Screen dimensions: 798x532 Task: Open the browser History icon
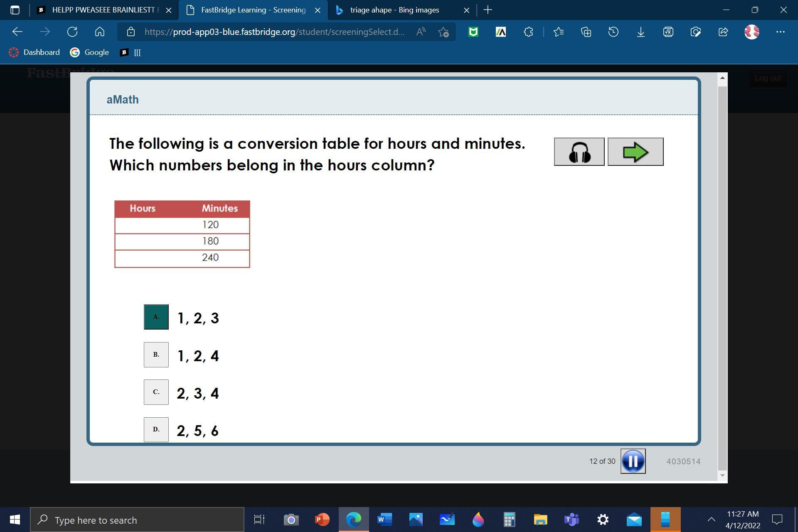[x=613, y=32]
